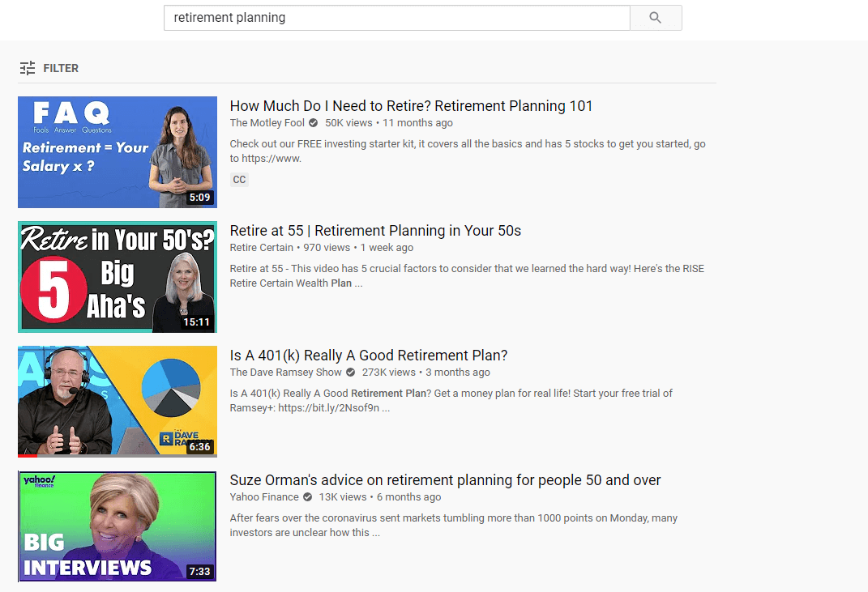This screenshot has width=868, height=592.
Task: Click '3 months ago' upload date
Action: tap(458, 373)
